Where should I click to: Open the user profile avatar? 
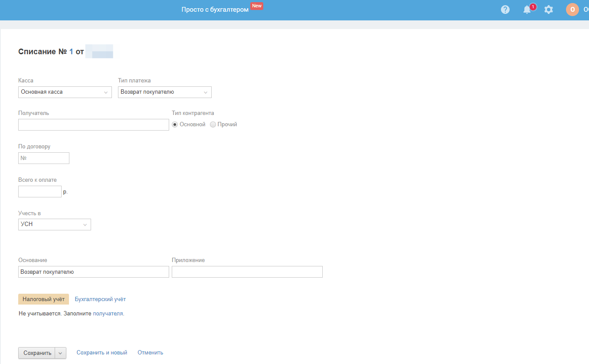[x=573, y=10]
